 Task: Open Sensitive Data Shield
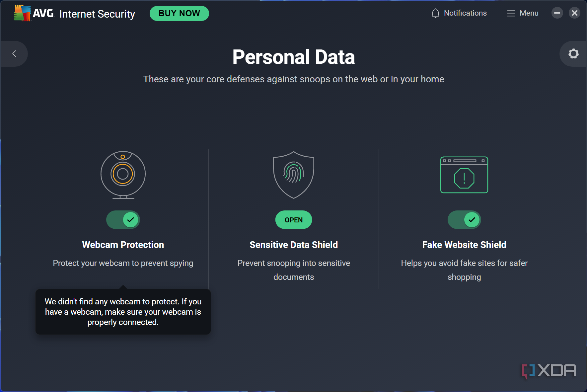[294, 220]
